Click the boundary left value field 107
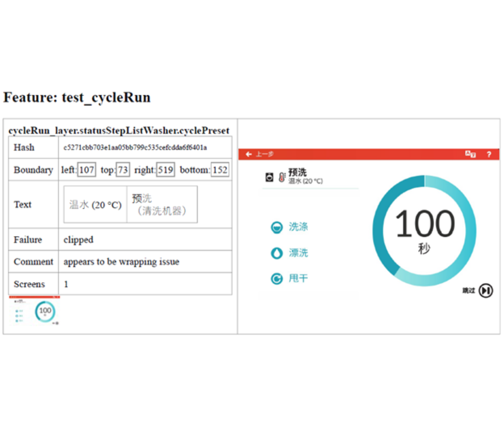 coord(87,170)
